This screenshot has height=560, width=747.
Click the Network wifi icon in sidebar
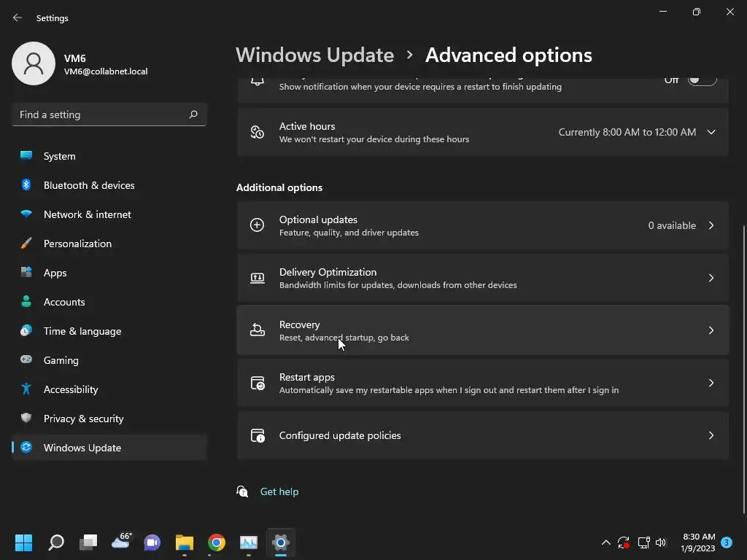pyautogui.click(x=26, y=214)
